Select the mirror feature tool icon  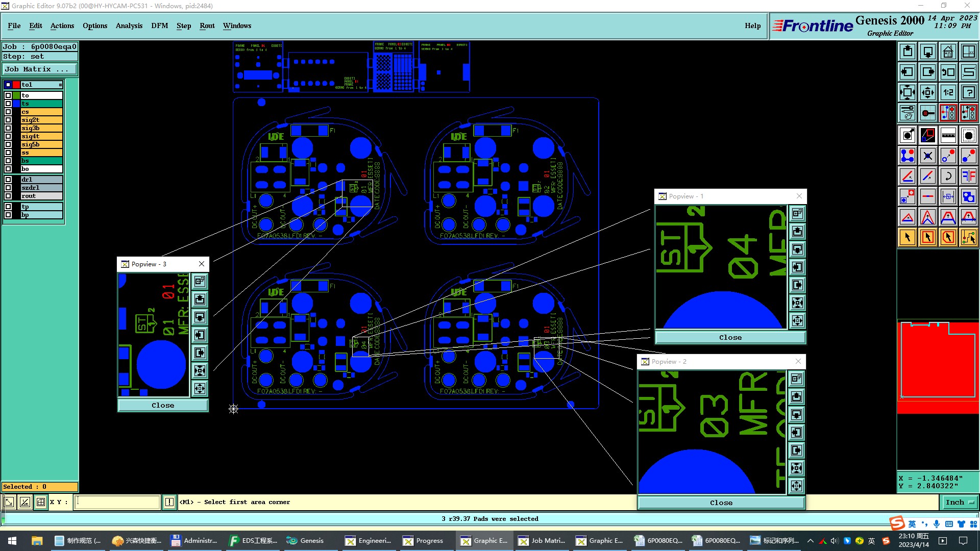[968, 176]
